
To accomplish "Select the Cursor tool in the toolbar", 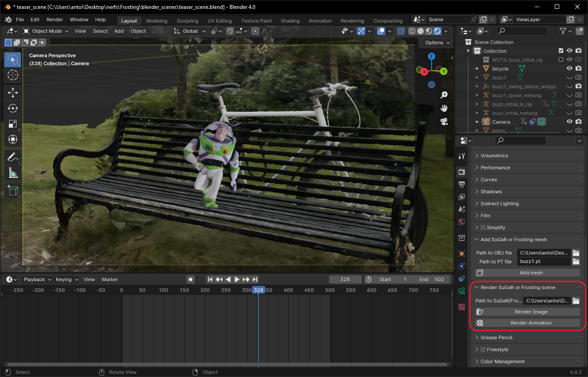I will click(12, 75).
